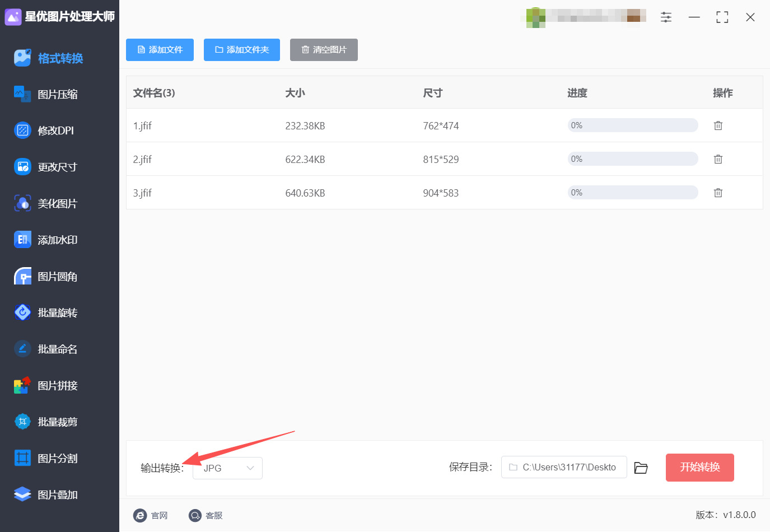This screenshot has height=532, width=770.
Task: Click the save directory path field
Action: [x=564, y=467]
